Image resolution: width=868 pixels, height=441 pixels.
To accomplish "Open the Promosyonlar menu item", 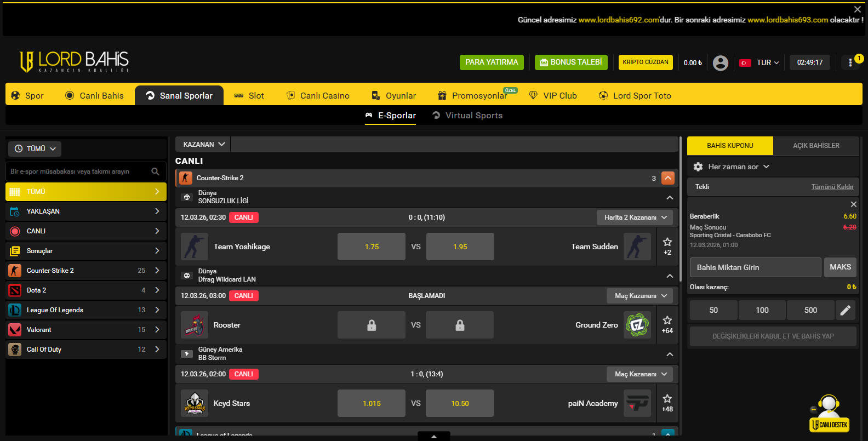I will tap(472, 95).
